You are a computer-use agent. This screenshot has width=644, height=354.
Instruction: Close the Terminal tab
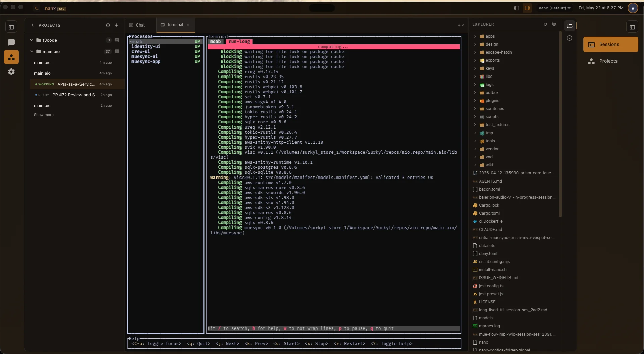[188, 25]
